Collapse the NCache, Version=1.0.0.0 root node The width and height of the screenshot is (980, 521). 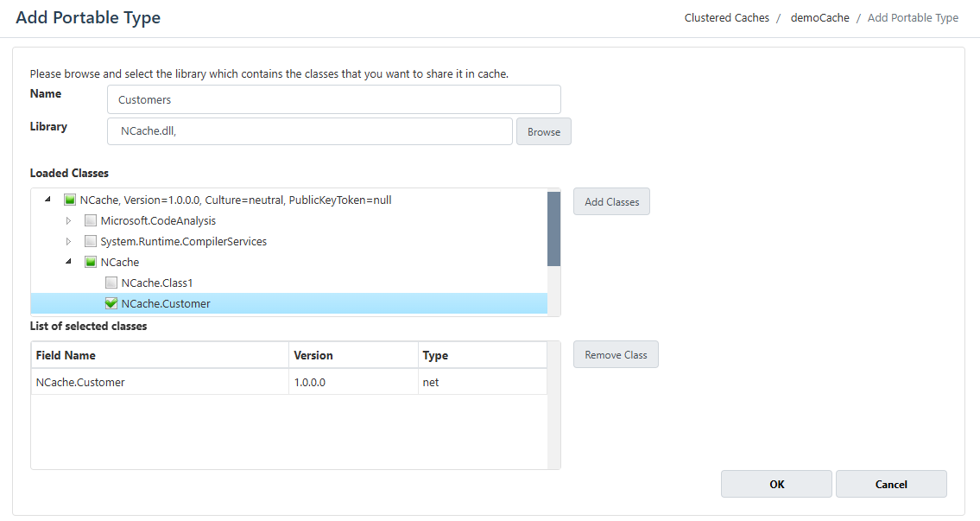click(47, 200)
